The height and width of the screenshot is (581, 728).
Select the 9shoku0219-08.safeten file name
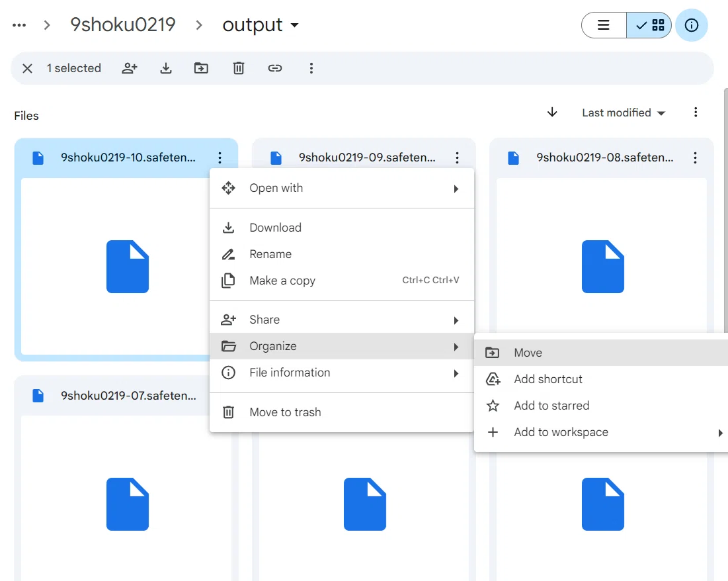coord(604,157)
